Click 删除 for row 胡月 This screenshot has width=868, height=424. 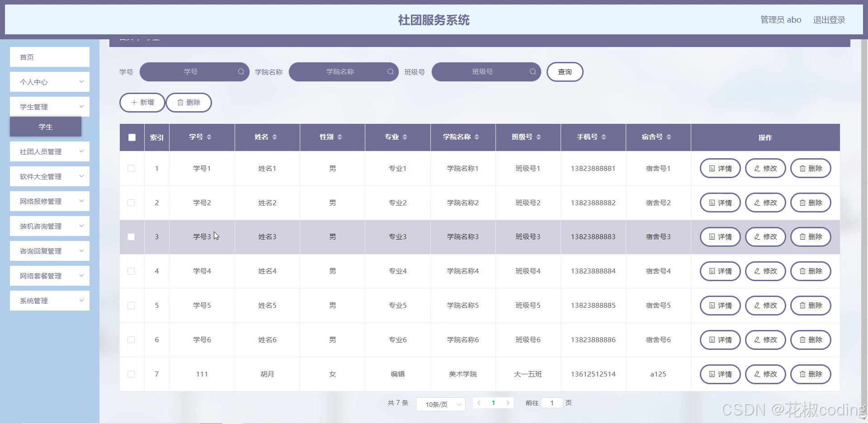[811, 374]
